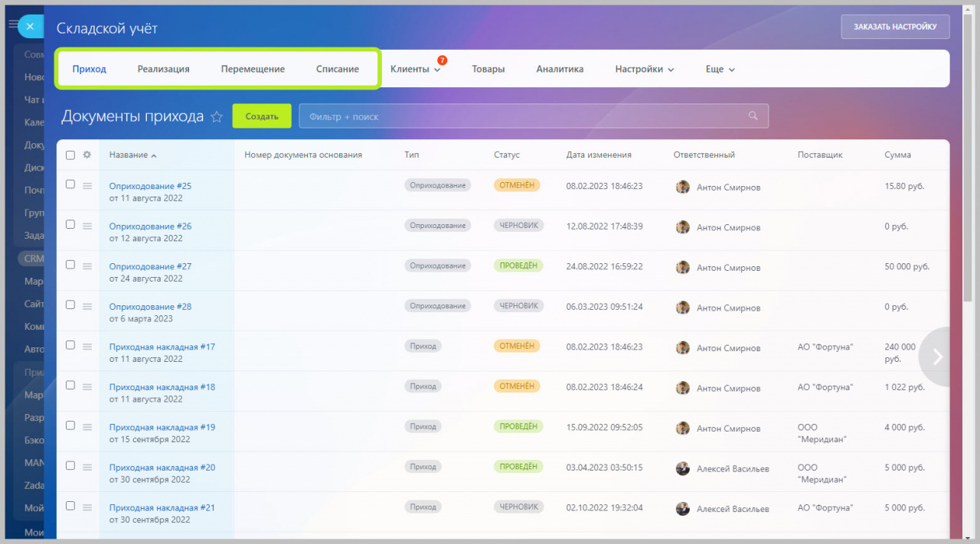Click the star icon beside Документы прихода
The image size is (980, 544).
click(217, 117)
